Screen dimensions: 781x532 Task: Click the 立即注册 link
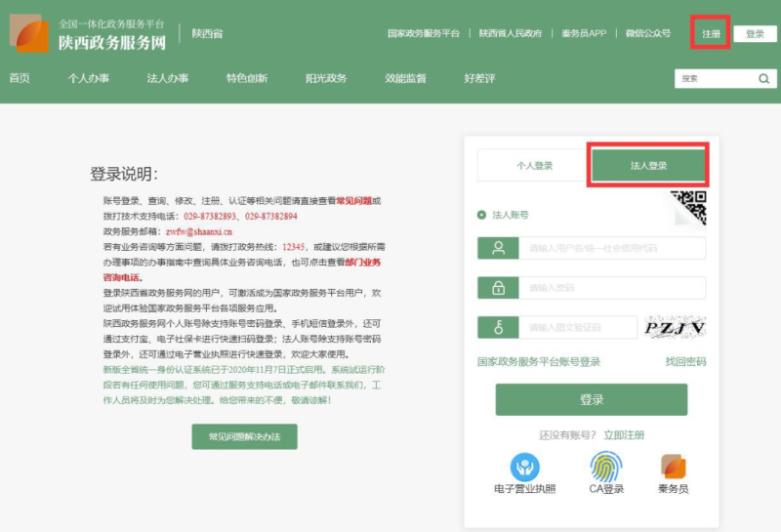point(624,434)
